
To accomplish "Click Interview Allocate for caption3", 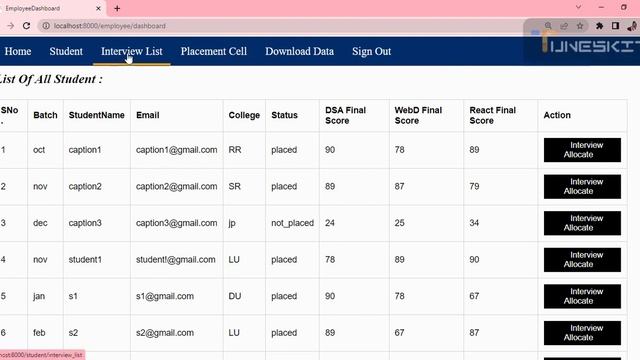I will tap(582, 223).
